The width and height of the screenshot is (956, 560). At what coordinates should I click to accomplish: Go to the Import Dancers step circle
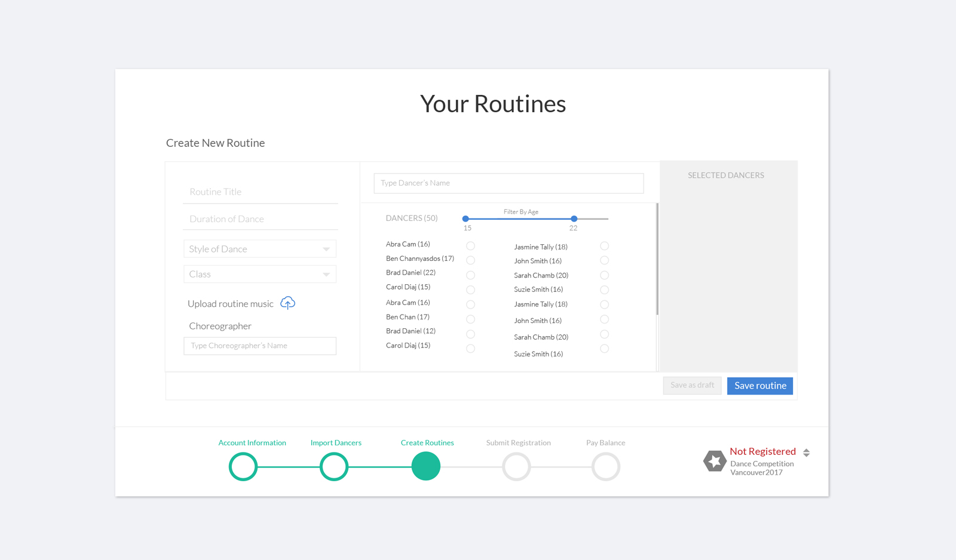pyautogui.click(x=334, y=466)
